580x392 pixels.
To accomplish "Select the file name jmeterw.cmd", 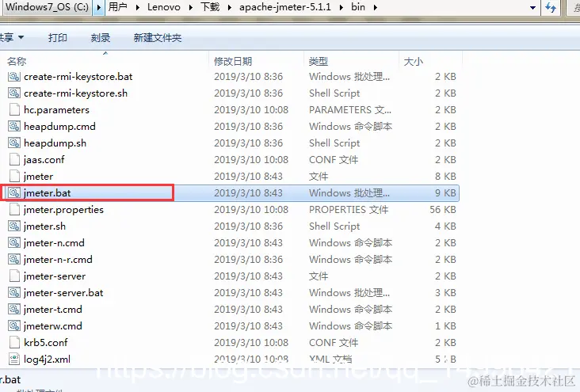I will coord(52,326).
